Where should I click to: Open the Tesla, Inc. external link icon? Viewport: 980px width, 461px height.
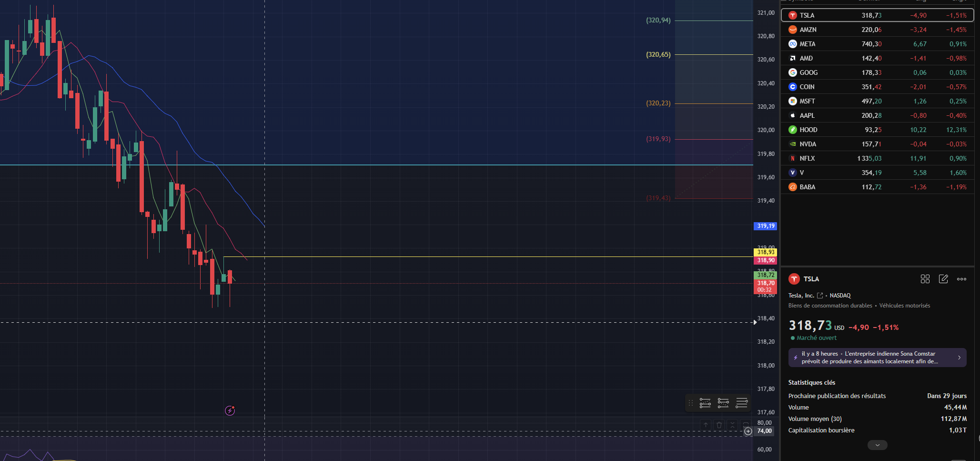coord(820,296)
